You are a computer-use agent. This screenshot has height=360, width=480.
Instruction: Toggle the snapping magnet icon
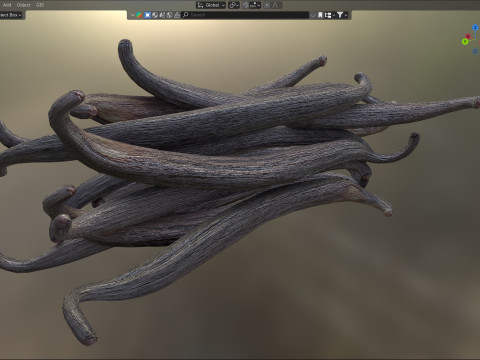pos(246,5)
